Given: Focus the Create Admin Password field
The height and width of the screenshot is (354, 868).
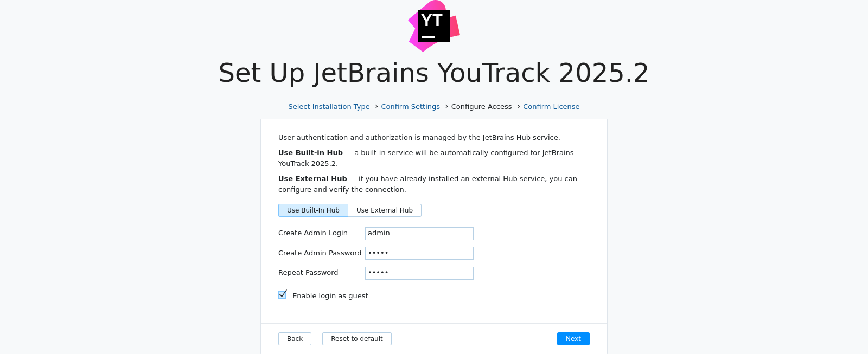Looking at the screenshot, I should pos(419,253).
